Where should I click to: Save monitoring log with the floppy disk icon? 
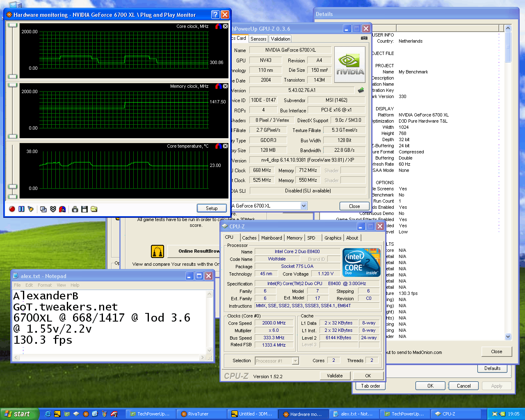point(84,209)
